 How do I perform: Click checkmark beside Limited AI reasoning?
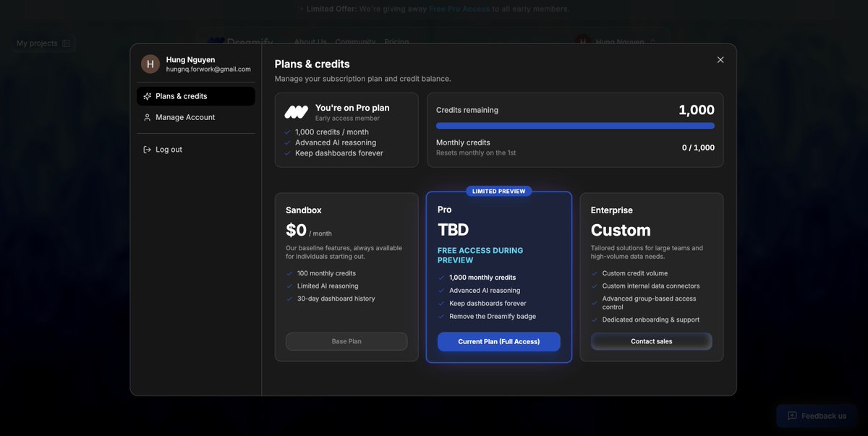click(289, 286)
